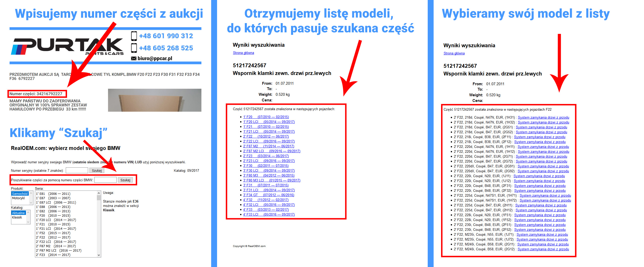Open System zamykania link for 230i B48 (2F52)
This screenshot has width=644, height=267.
[540, 230]
